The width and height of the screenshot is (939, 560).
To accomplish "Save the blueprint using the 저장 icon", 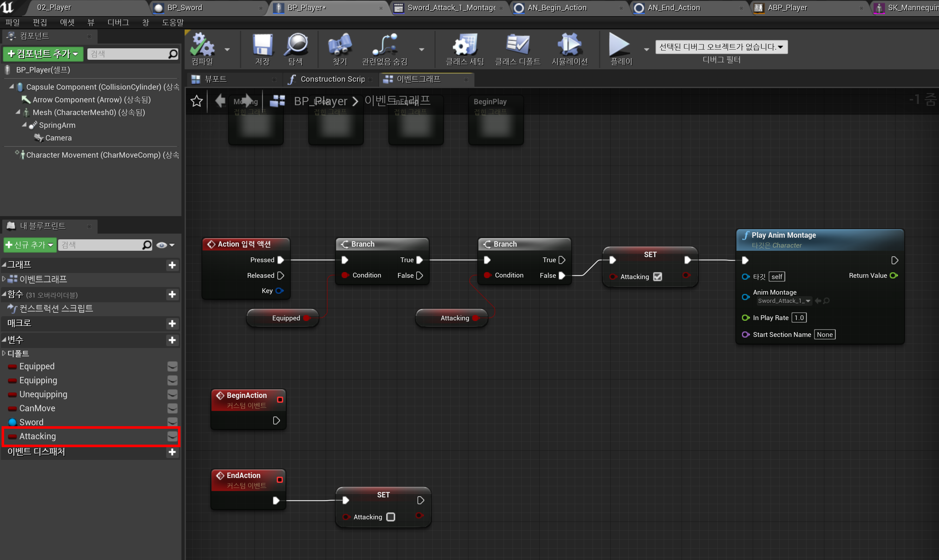I will [x=262, y=48].
